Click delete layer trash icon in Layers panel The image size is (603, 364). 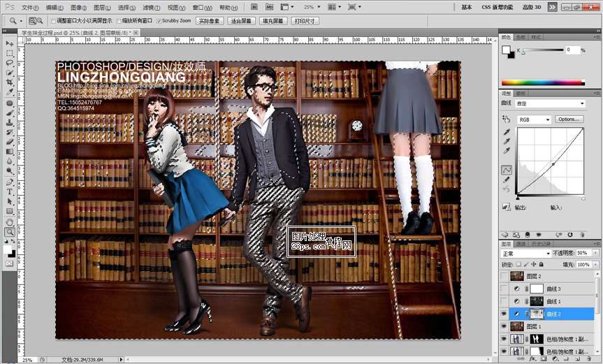[x=589, y=358]
